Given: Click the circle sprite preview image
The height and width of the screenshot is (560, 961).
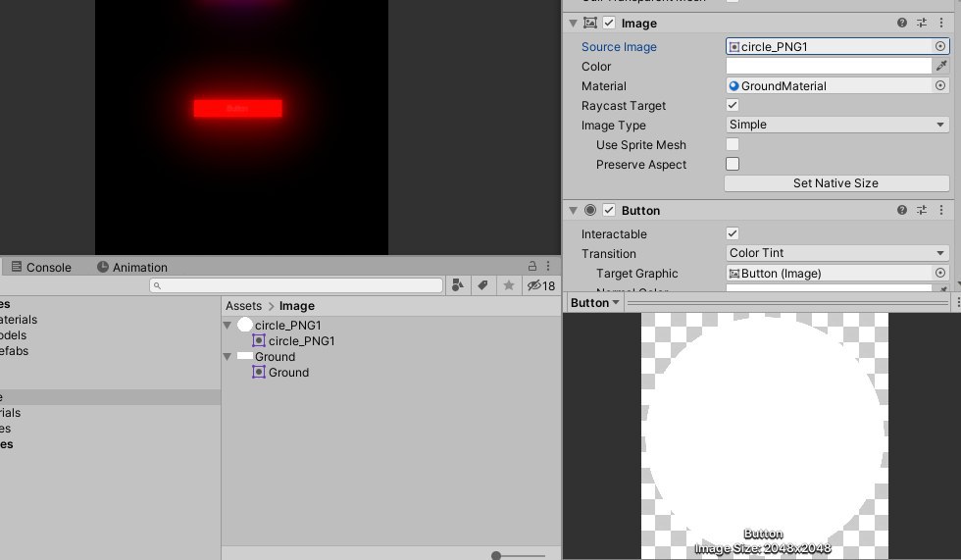Looking at the screenshot, I should pos(764,435).
